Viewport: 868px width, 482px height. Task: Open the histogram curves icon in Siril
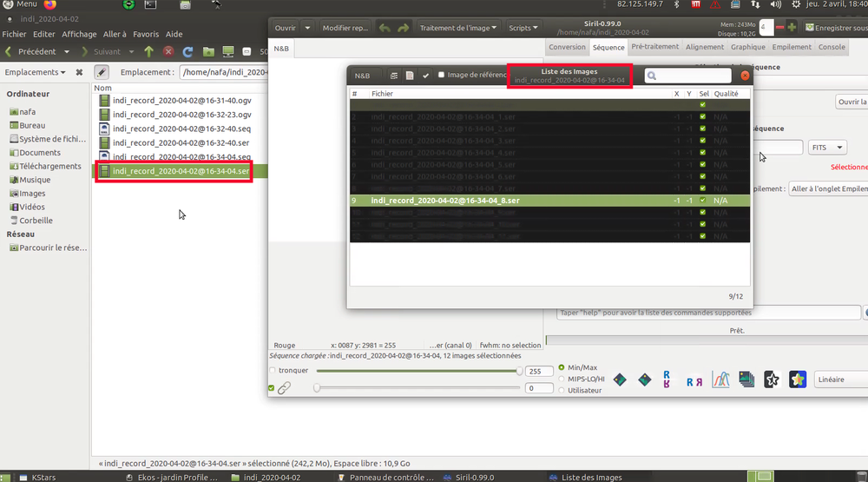(x=720, y=380)
